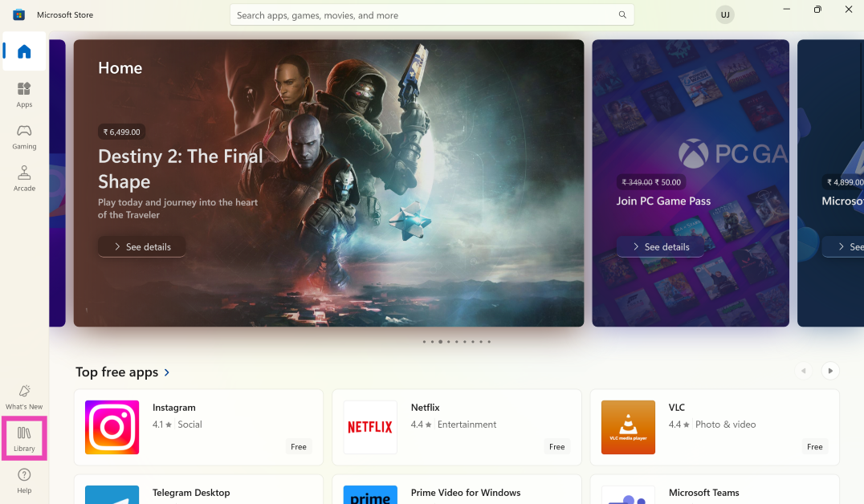Viewport: 864px width, 504px height.
Task: Open the VLC media player icon
Action: pos(628,427)
